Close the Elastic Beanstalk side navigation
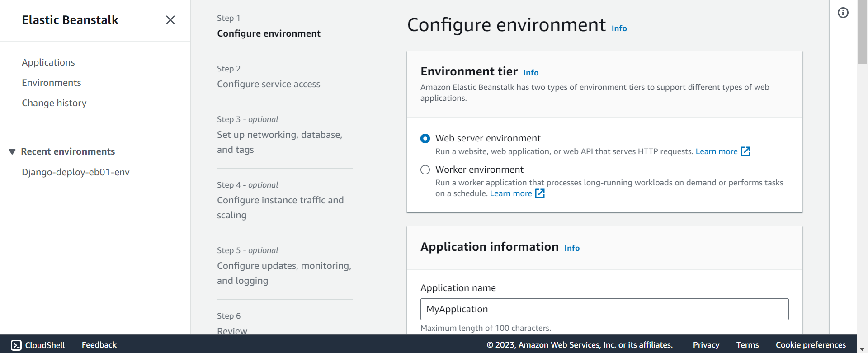 [x=170, y=20]
